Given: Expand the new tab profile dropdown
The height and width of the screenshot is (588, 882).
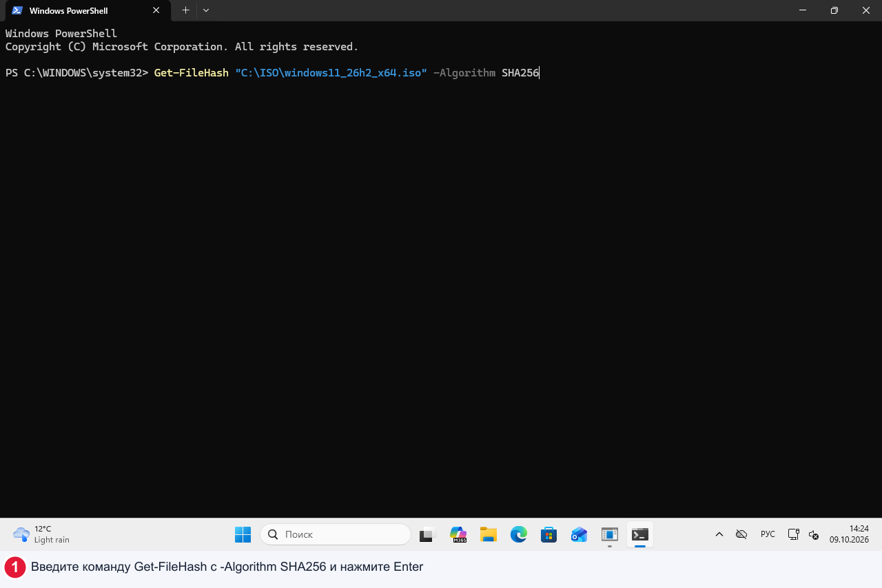Looking at the screenshot, I should [x=206, y=10].
